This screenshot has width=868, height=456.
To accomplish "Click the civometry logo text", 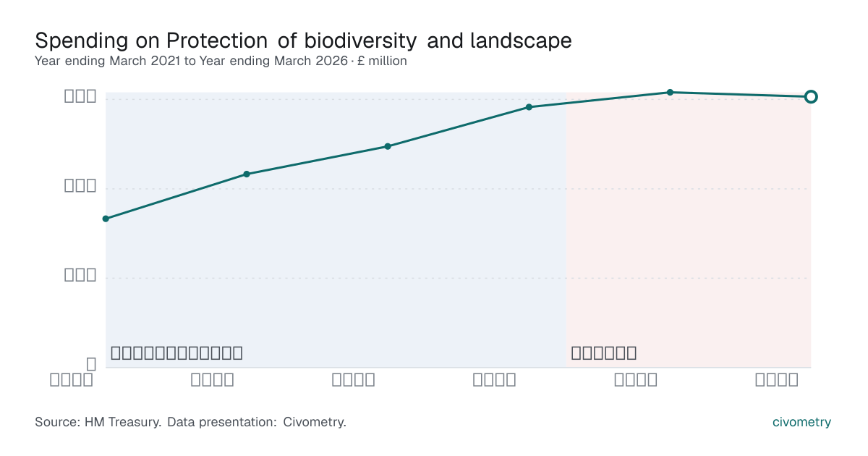I will click(x=801, y=422).
